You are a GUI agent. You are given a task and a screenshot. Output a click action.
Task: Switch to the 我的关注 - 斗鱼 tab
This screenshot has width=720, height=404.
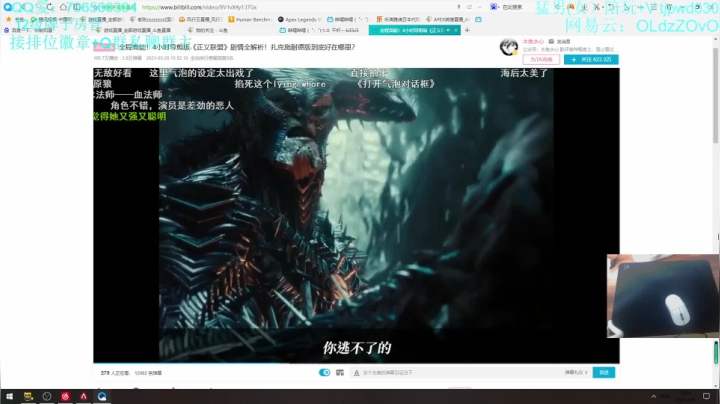click(x=209, y=30)
